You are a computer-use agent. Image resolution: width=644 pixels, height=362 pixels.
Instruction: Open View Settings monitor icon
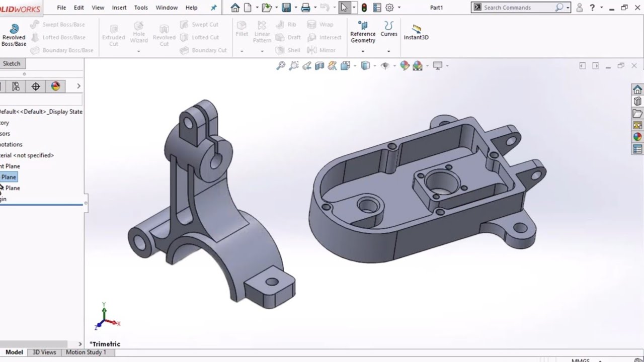pos(438,66)
